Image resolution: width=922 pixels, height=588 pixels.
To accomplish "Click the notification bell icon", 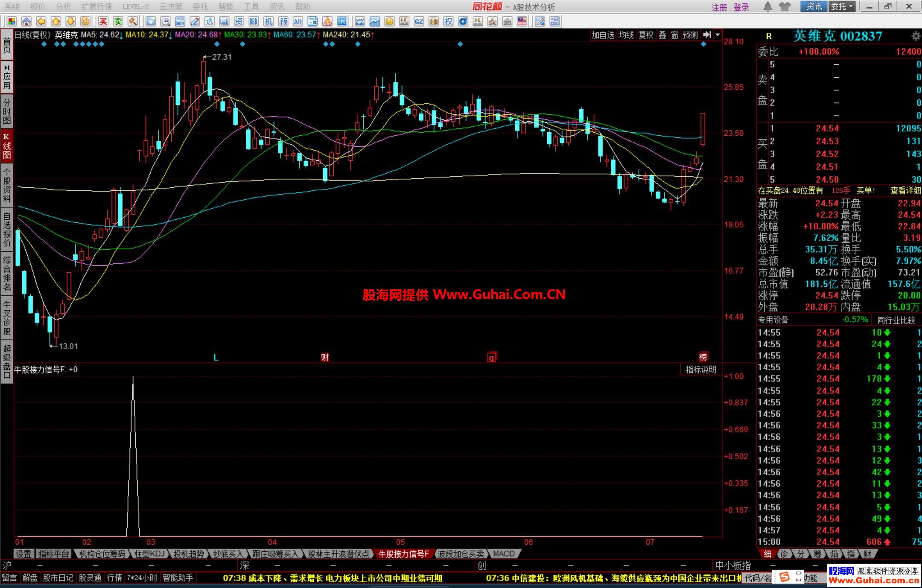I will [x=767, y=6].
